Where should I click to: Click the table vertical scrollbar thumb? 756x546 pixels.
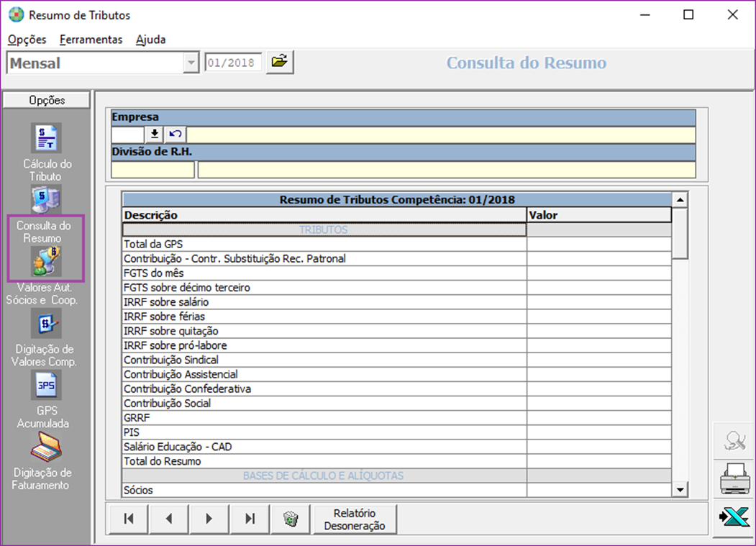[680, 233]
